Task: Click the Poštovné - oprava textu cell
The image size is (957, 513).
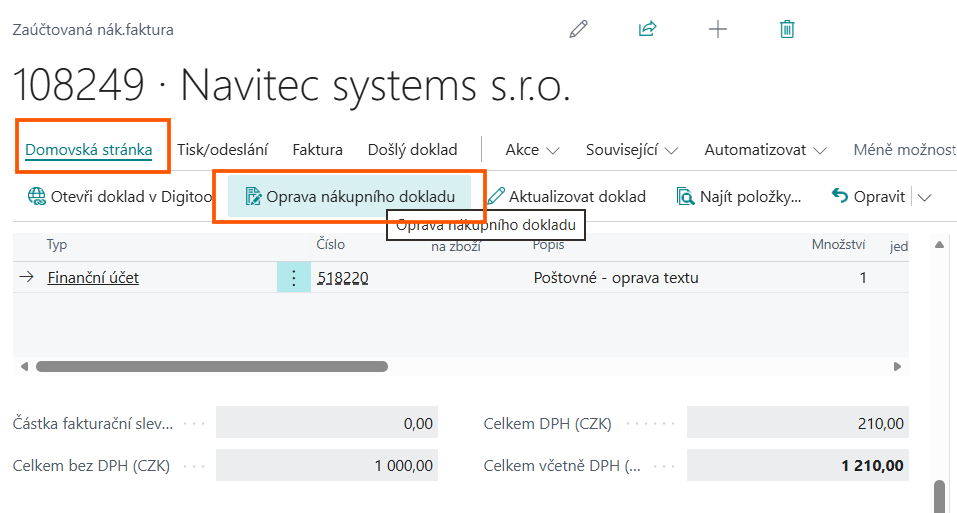Action: [616, 278]
